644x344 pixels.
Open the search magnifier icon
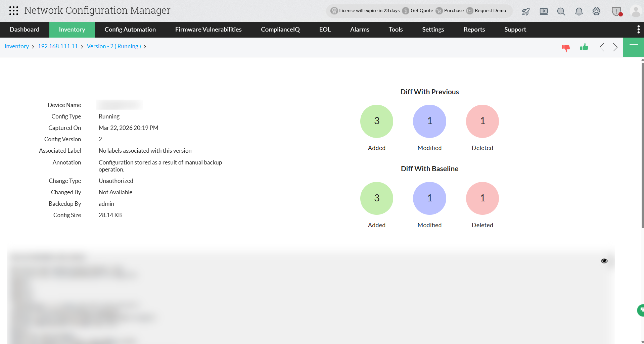pos(561,11)
